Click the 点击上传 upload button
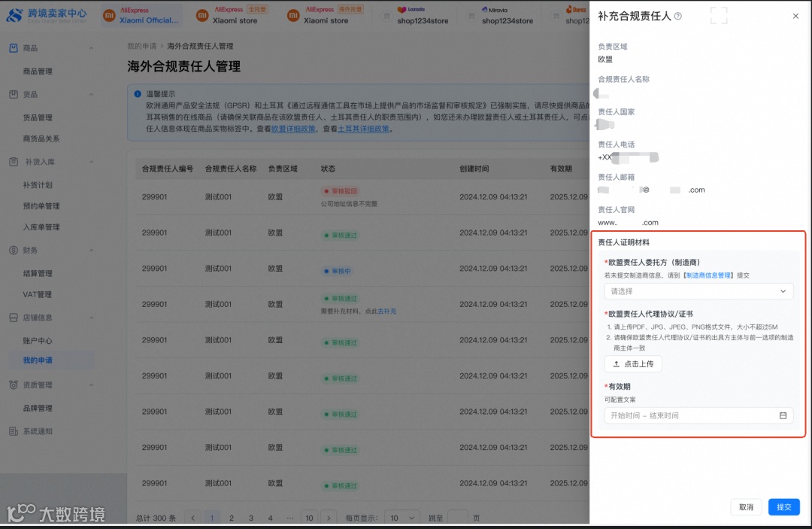This screenshot has height=529, width=812. point(633,363)
